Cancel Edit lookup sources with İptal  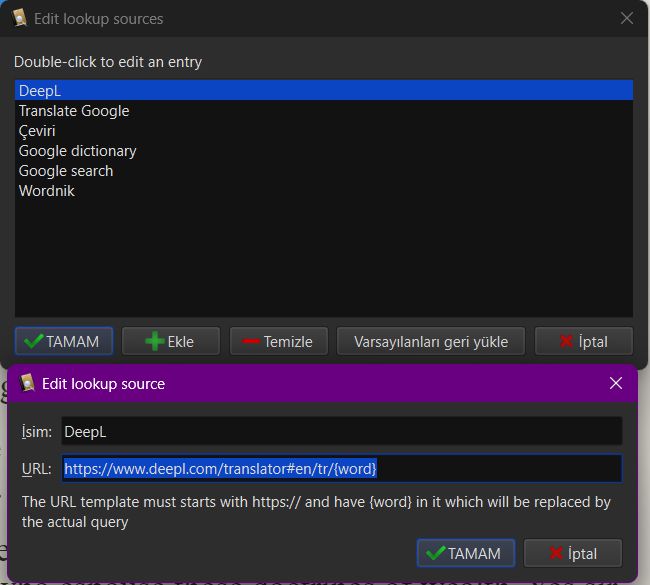click(584, 341)
